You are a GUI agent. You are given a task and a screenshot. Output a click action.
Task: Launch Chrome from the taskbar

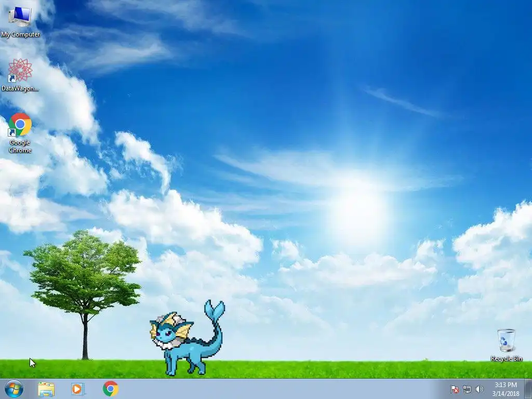click(x=111, y=389)
